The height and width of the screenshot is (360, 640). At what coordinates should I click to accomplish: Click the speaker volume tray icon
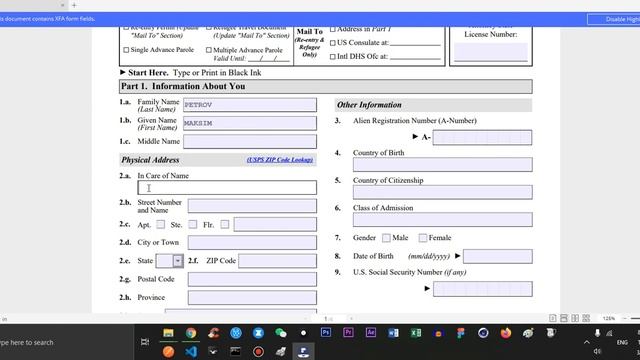coord(597,351)
